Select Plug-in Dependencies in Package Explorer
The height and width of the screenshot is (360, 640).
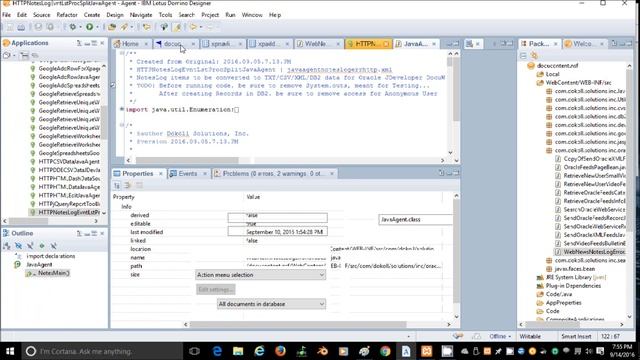(x=573, y=286)
